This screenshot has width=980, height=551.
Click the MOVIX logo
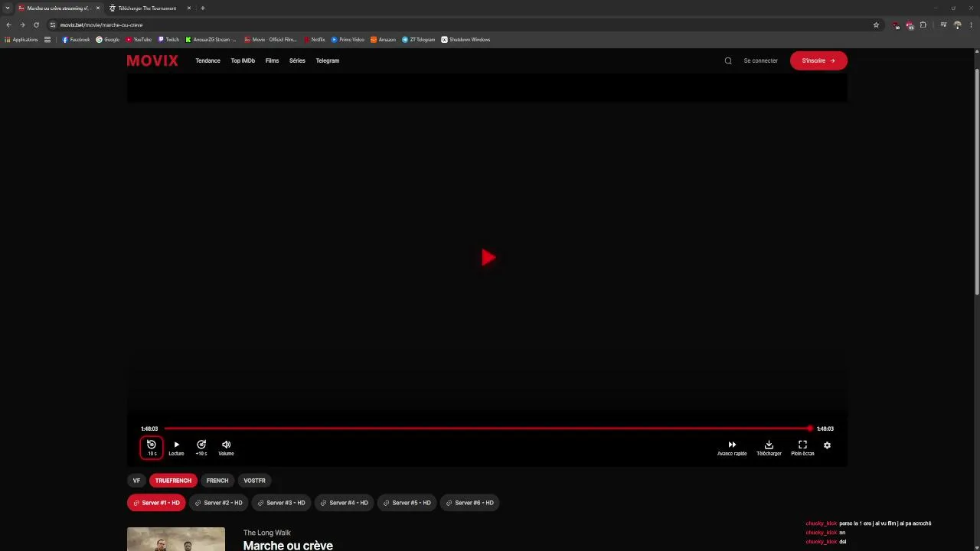152,60
